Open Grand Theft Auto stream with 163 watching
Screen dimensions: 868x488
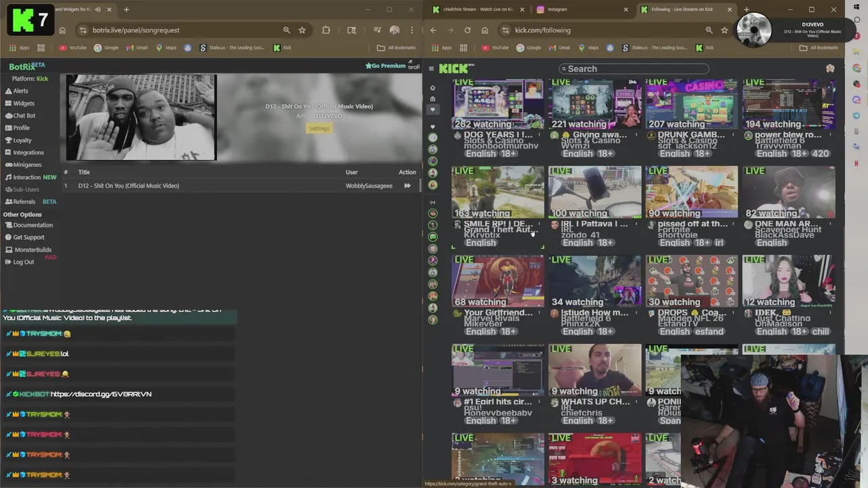(x=498, y=192)
